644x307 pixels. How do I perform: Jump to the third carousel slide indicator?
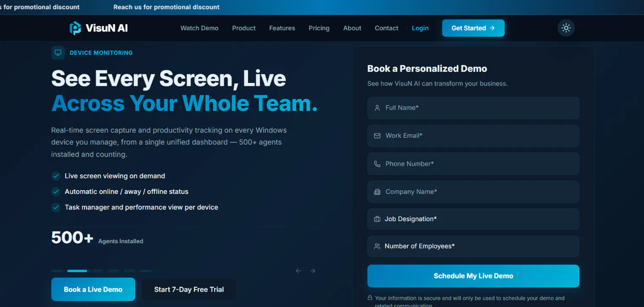[97, 271]
